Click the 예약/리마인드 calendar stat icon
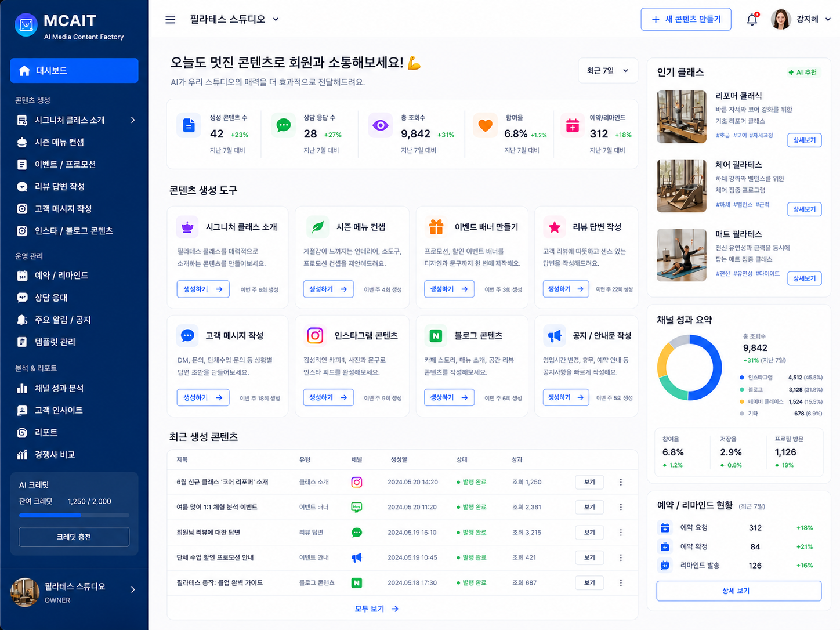Viewport: 840px width, 630px height. point(573,125)
